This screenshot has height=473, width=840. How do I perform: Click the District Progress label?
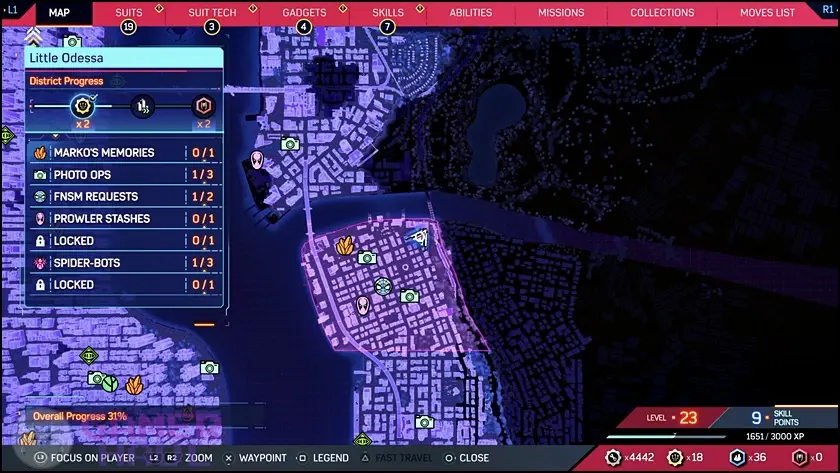[66, 81]
